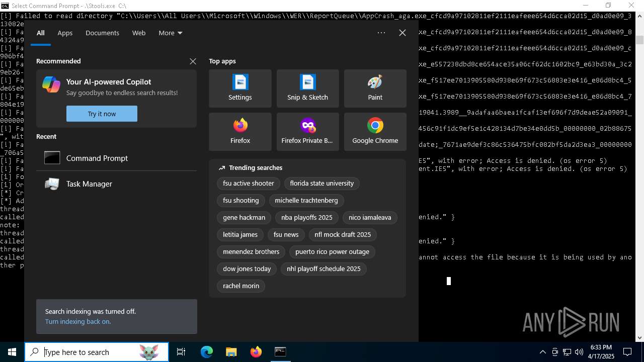Click the Type here to search box
644x362 pixels.
coord(97,352)
